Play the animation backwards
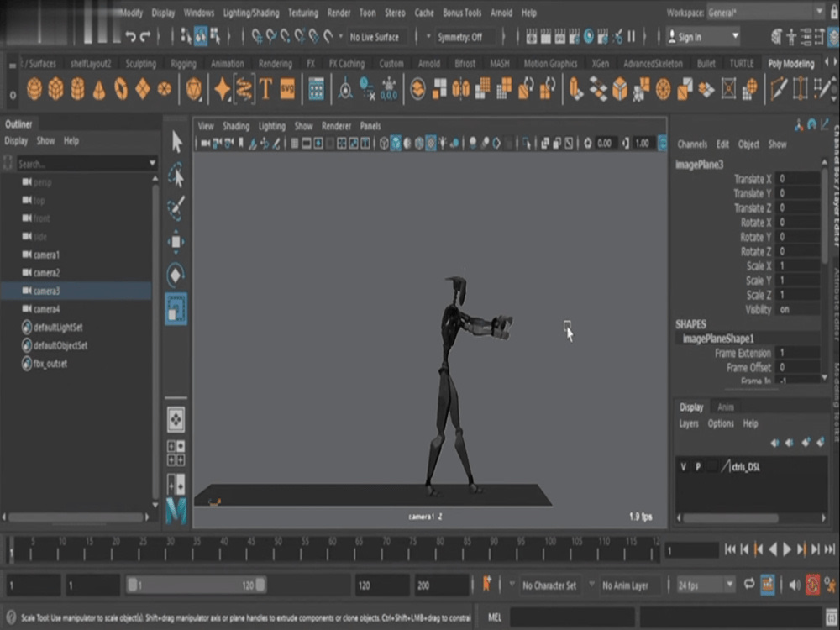This screenshot has width=840, height=630. pos(773,549)
